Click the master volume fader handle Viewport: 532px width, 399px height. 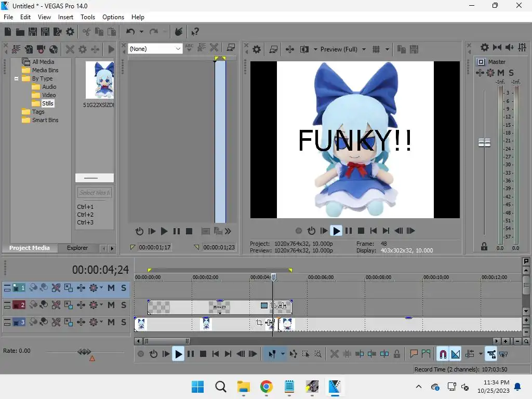click(484, 142)
